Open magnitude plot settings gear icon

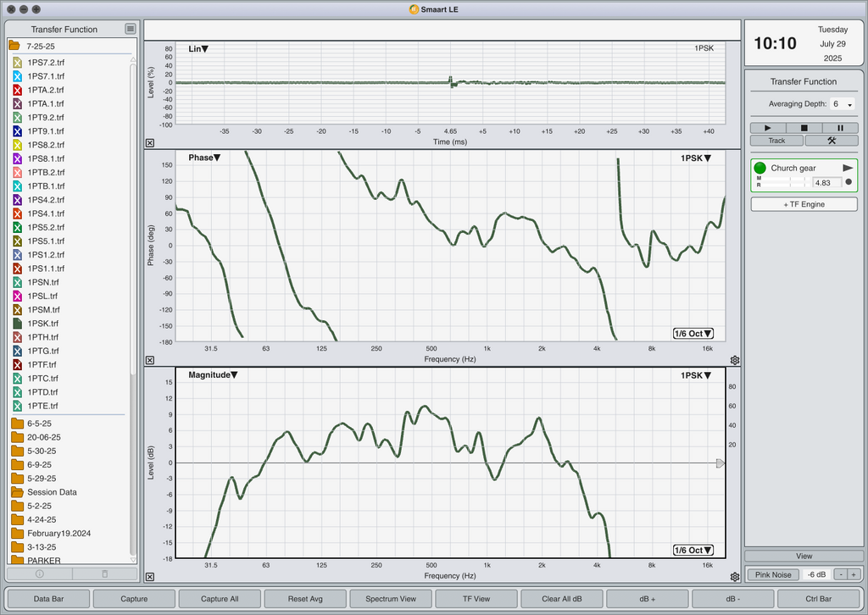coord(735,577)
